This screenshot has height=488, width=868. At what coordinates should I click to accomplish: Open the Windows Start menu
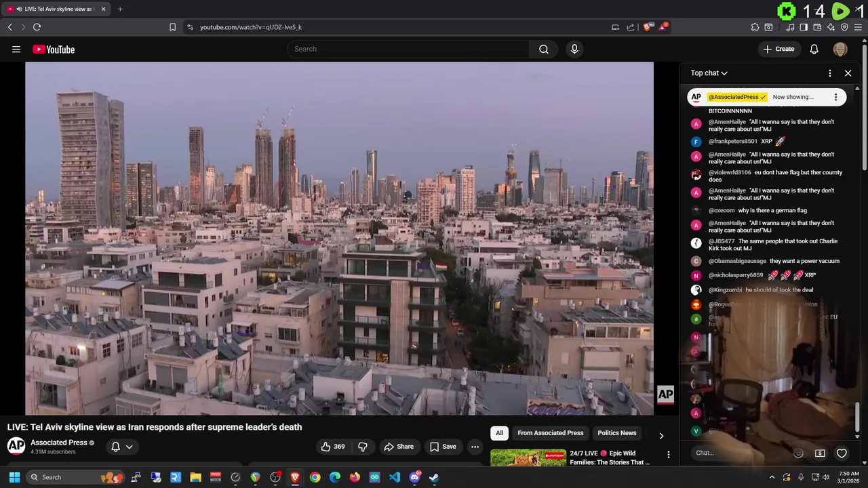coord(14,477)
